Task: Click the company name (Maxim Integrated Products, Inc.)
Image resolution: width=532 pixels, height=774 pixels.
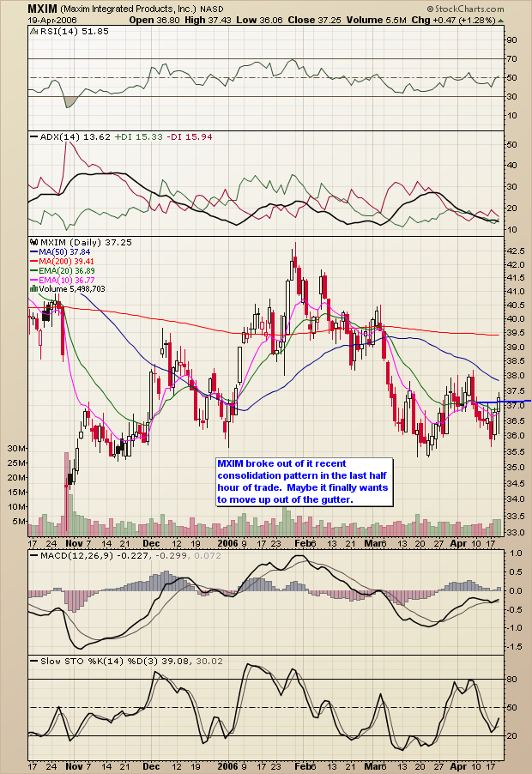Action: (129, 9)
